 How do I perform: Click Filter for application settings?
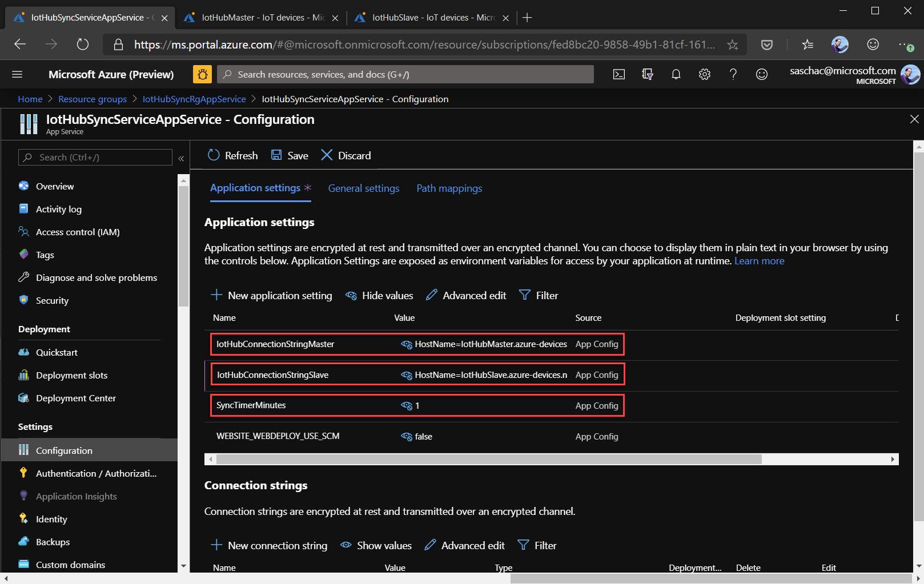(538, 295)
